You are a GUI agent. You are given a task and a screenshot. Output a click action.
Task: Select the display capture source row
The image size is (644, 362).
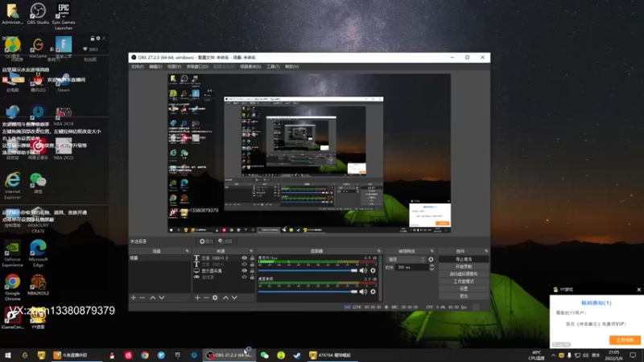coord(224,271)
